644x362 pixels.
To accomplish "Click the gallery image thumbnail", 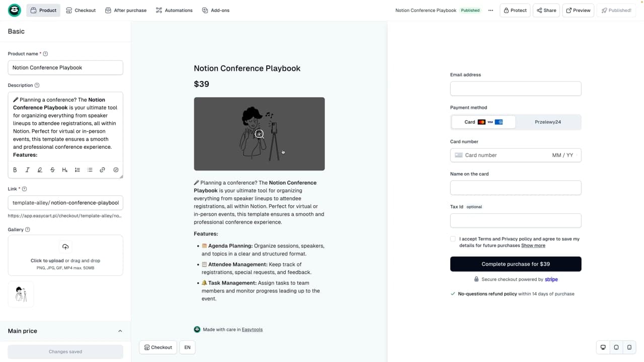I will click(x=21, y=294).
